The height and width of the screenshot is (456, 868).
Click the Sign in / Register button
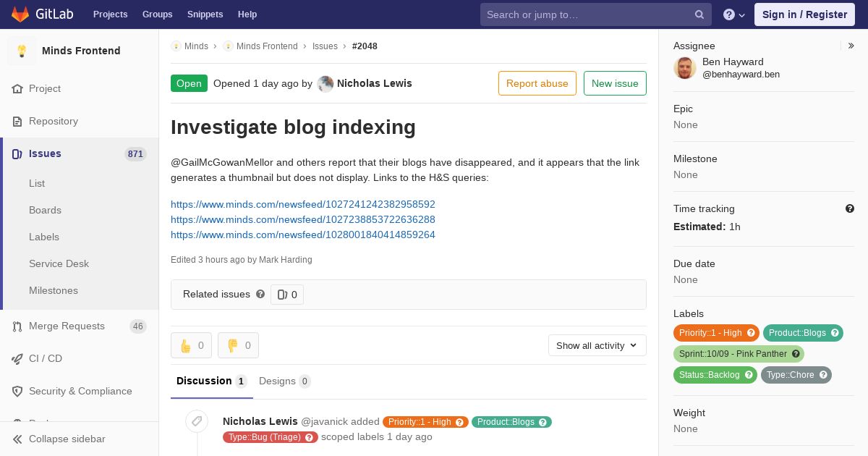(x=804, y=14)
